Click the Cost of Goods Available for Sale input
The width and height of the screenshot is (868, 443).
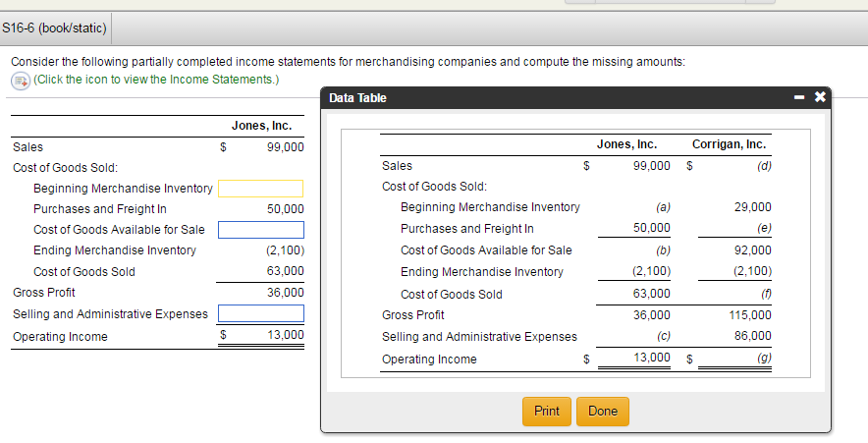[x=261, y=230]
